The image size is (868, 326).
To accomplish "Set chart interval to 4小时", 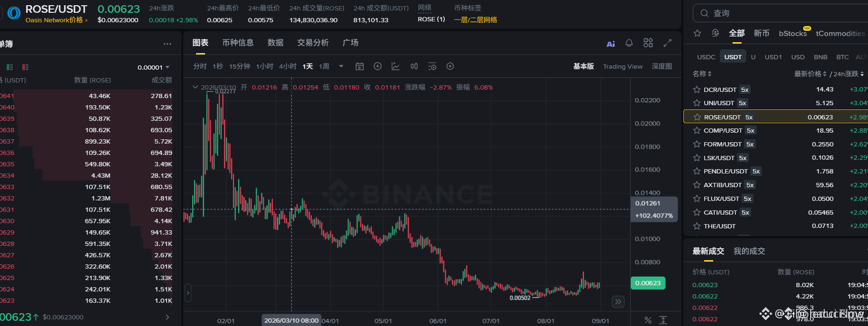I will [287, 66].
